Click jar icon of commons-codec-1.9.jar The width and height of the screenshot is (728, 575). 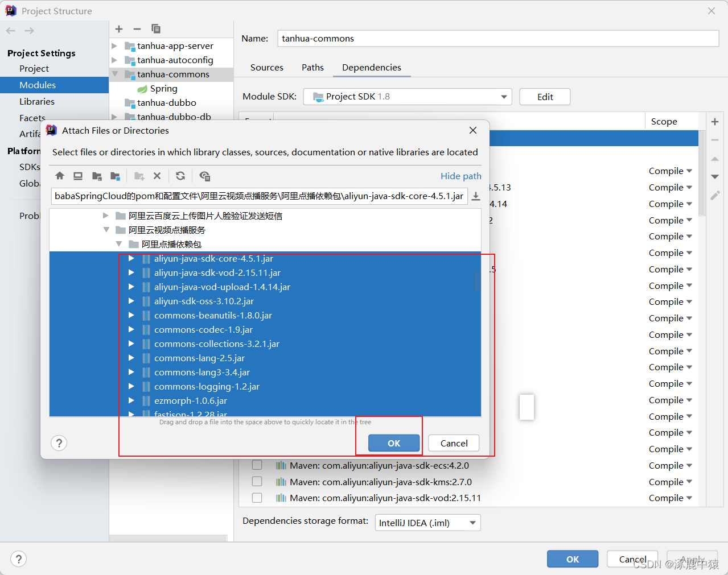(x=146, y=330)
